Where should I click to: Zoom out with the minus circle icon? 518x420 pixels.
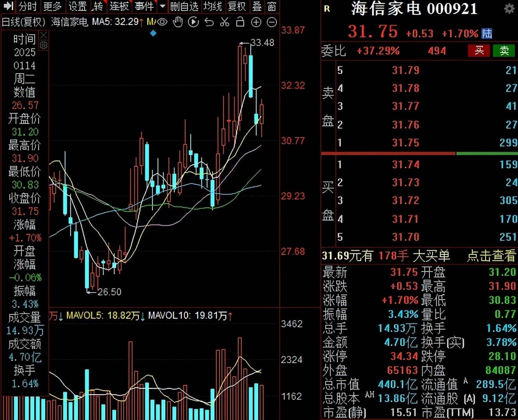coord(272,22)
